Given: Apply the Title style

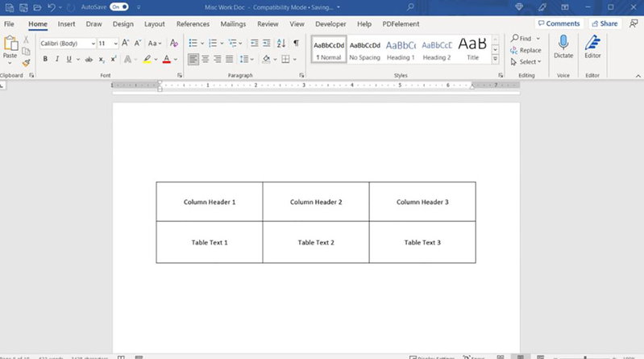Looking at the screenshot, I should 472,50.
